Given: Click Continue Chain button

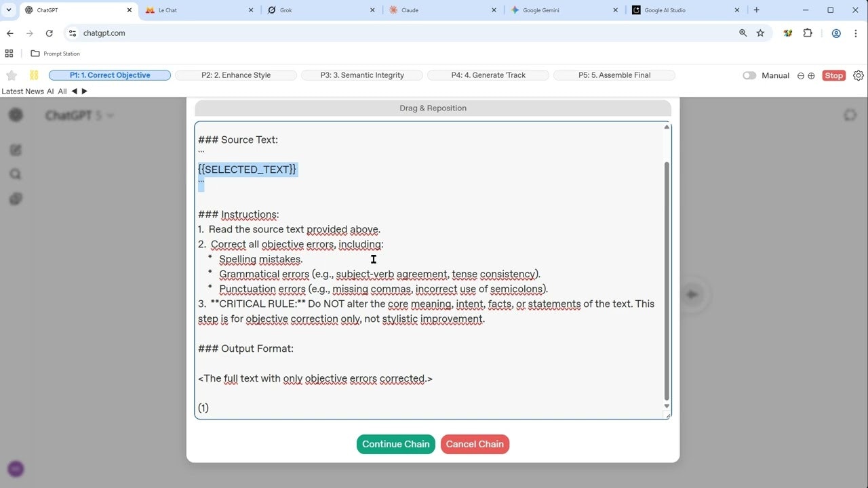Looking at the screenshot, I should point(396,444).
